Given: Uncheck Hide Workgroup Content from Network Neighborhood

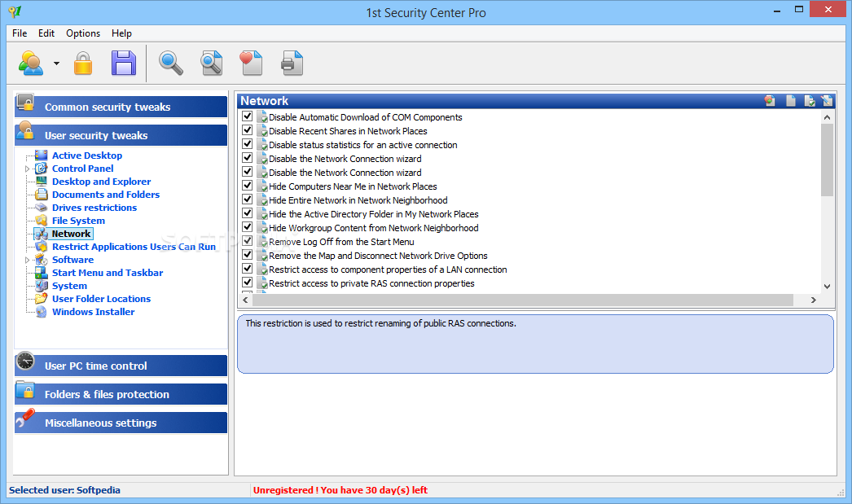Looking at the screenshot, I should (248, 227).
